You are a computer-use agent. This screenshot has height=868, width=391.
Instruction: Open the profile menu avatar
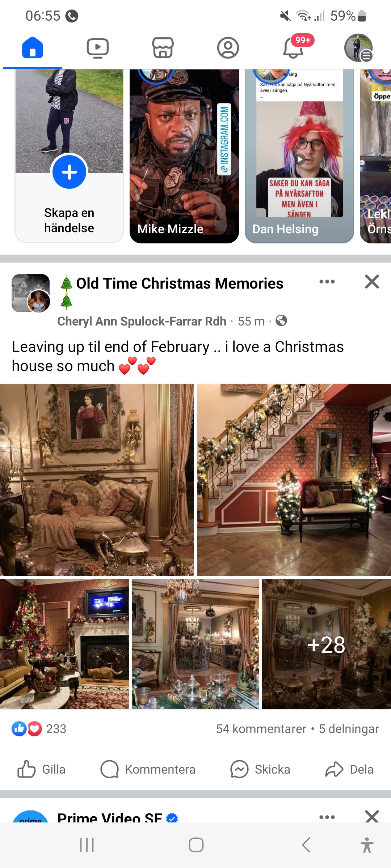358,48
